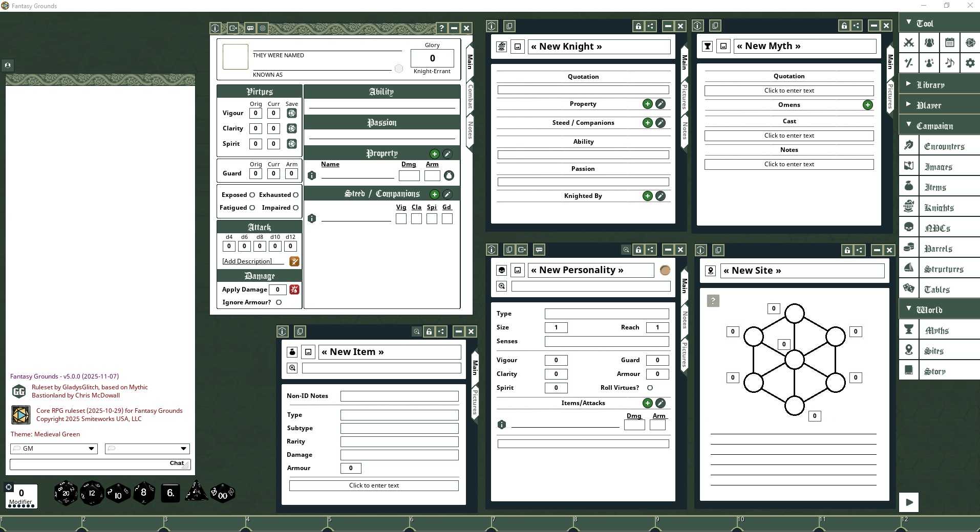Add an Omen in the New Myth window
The height and width of the screenshot is (532, 980).
(x=868, y=105)
